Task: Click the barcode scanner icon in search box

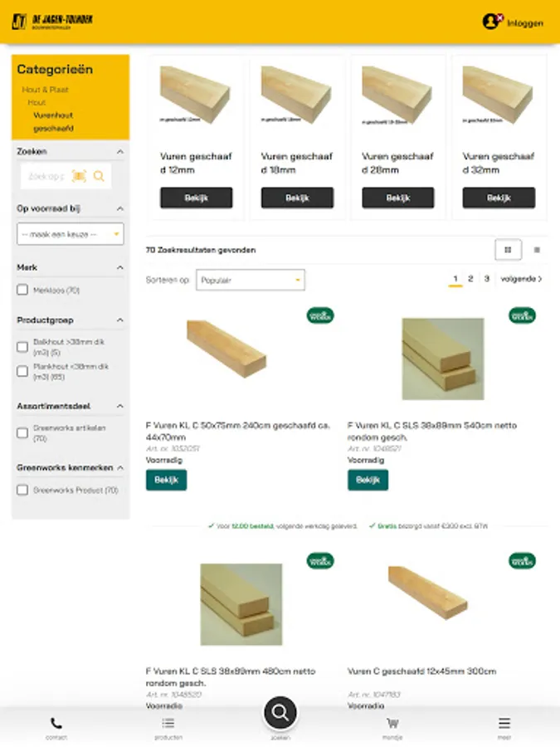Action: click(79, 176)
